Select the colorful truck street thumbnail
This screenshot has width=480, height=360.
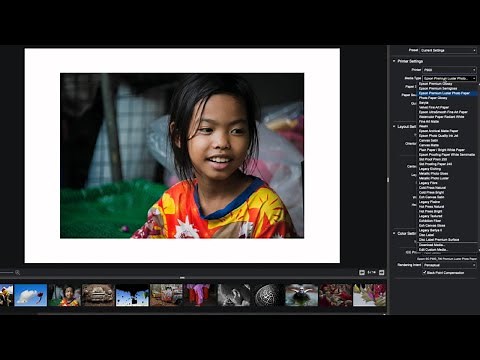click(x=166, y=295)
